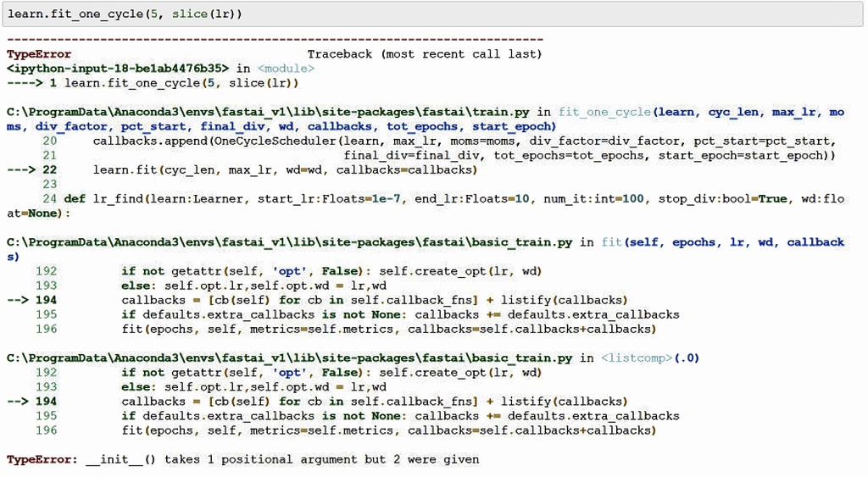The image size is (868, 477).
Task: Click line 21 with final_div=final_div arguments
Action: pos(589,155)
